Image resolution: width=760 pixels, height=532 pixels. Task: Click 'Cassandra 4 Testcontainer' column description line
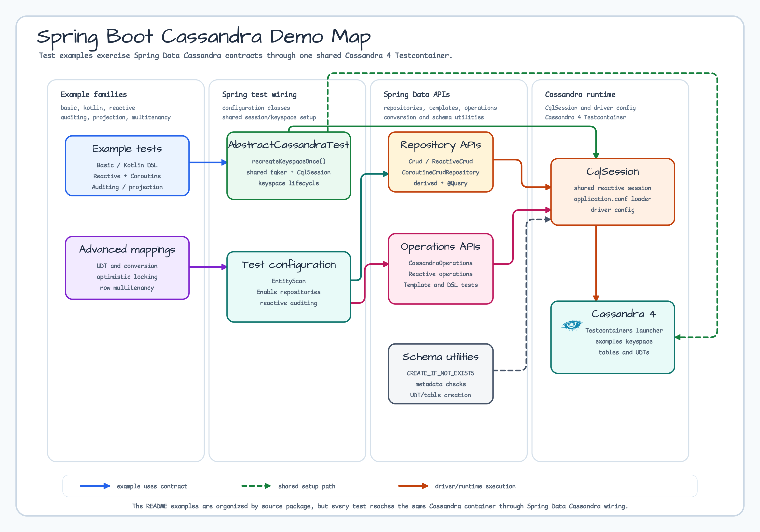585,117
